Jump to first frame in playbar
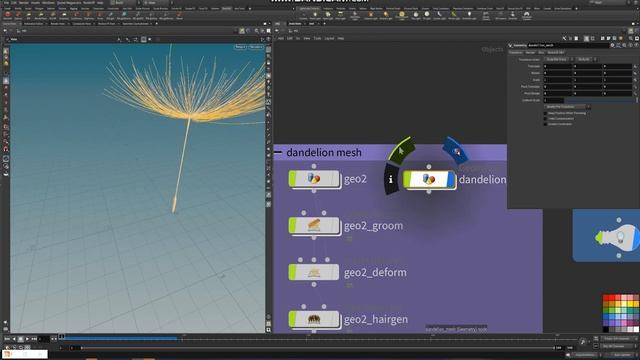The width and height of the screenshot is (640, 360). click(7, 339)
